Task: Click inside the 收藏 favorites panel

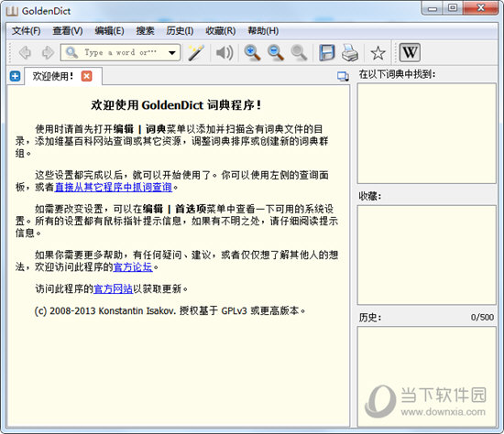Action: 426,255
